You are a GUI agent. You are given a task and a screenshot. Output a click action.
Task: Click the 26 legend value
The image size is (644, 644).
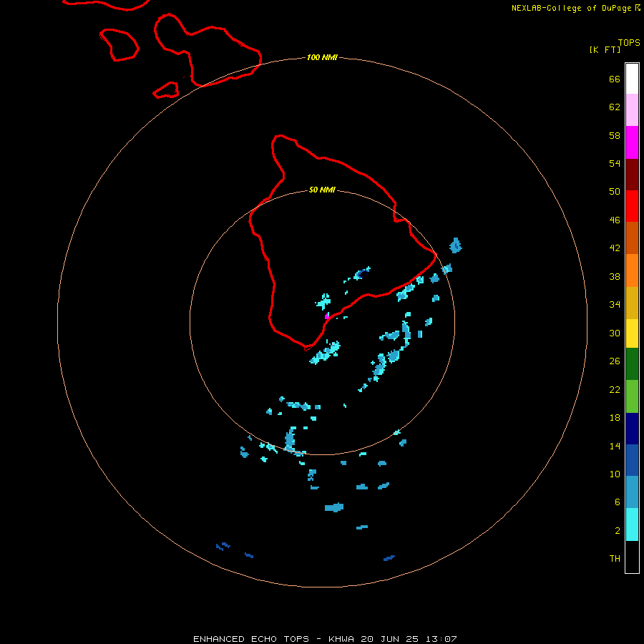[x=615, y=361]
